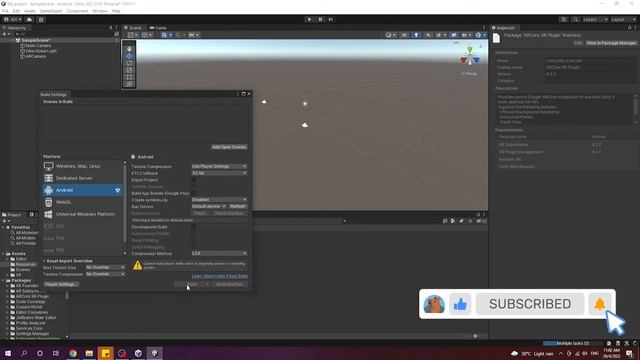Open Compression Method dropdown
This screenshot has height=360, width=640.
(x=219, y=253)
